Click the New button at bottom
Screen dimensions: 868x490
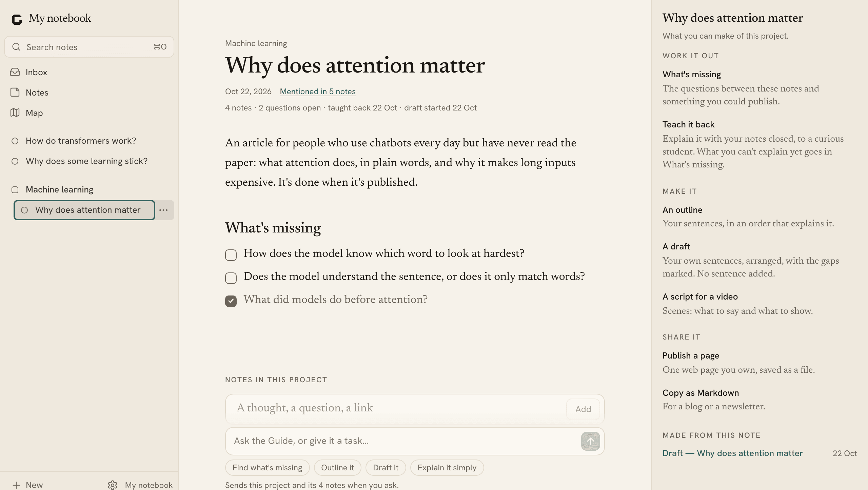click(27, 485)
